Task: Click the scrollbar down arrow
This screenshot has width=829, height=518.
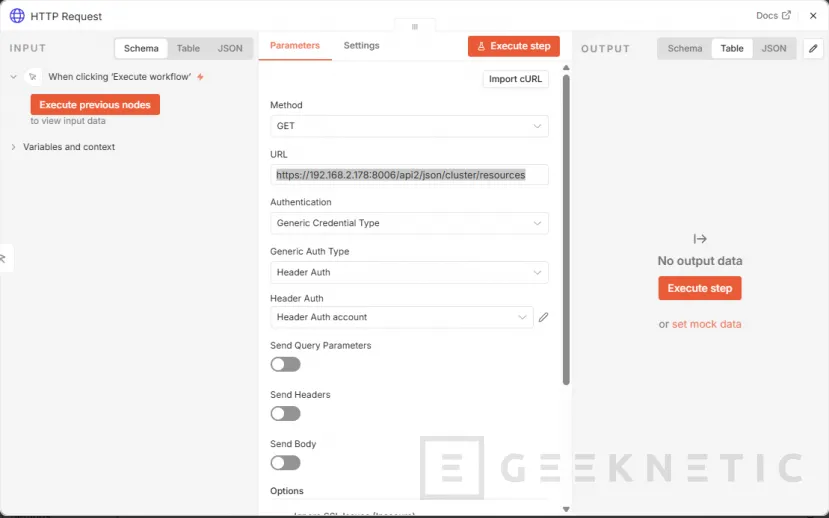Action: point(566,510)
